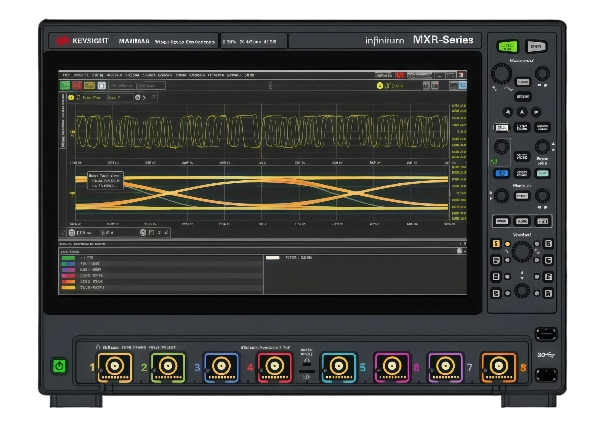The image size is (600, 433).
Task: Open the measurement callout box on the eye diagram
Action: click(x=103, y=182)
